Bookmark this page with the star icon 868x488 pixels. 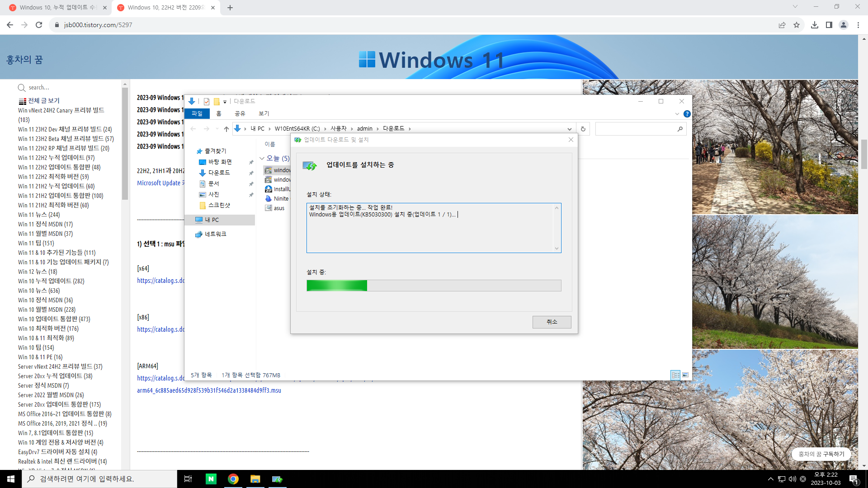(797, 25)
